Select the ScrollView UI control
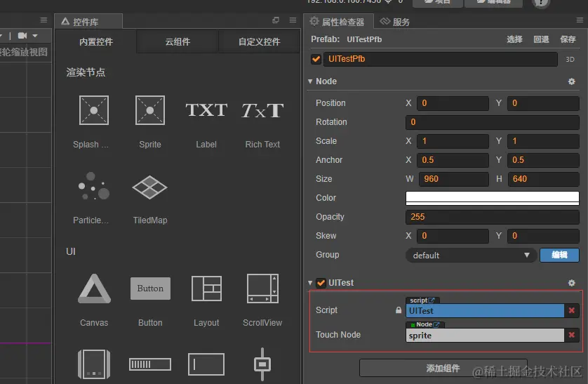The width and height of the screenshot is (588, 384). pyautogui.click(x=262, y=289)
